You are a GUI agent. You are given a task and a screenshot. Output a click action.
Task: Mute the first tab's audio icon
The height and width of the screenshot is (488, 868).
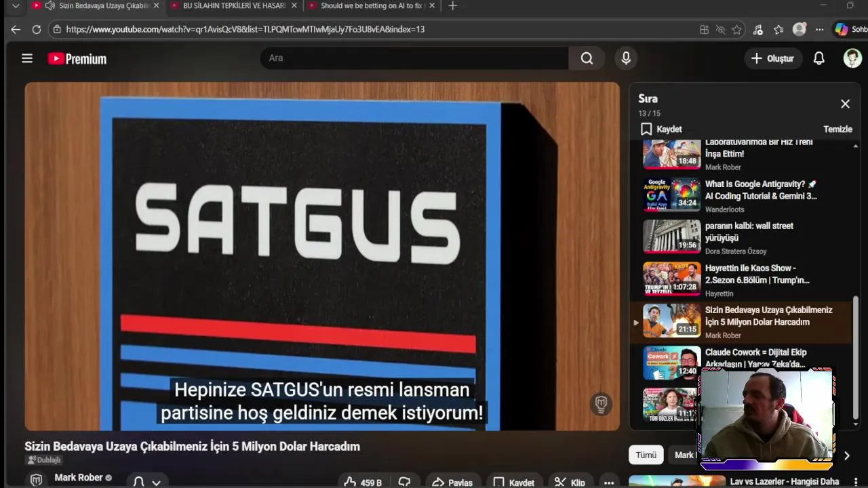coord(50,5)
